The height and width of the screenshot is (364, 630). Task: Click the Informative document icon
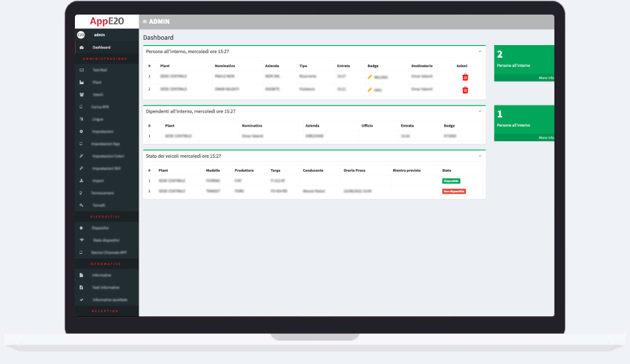pos(81,275)
